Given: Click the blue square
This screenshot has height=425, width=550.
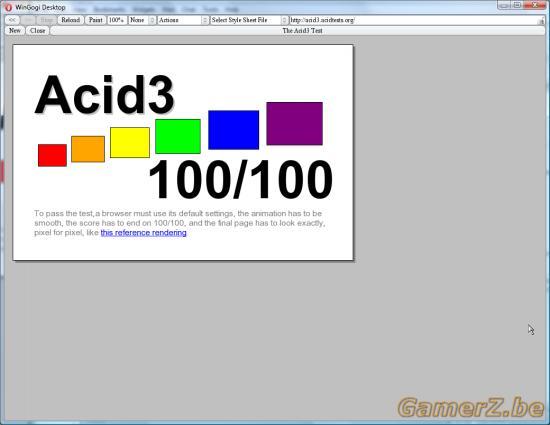Looking at the screenshot, I should (x=234, y=130).
